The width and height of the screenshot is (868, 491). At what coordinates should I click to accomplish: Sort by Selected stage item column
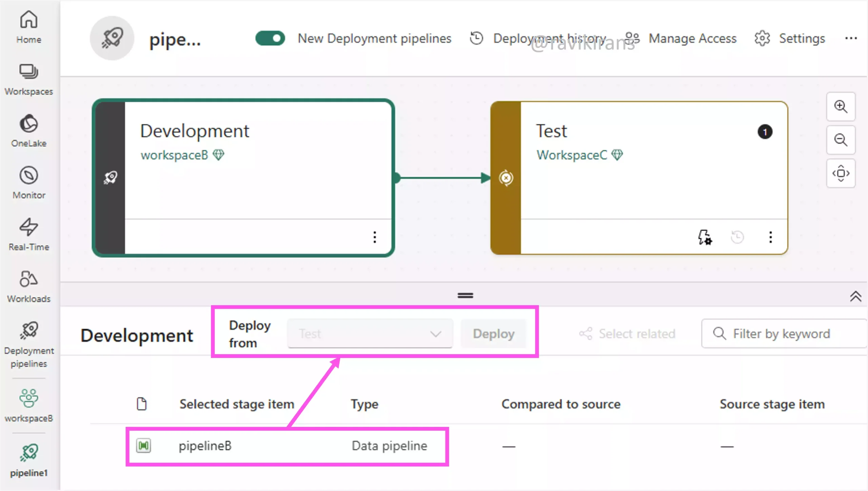click(x=237, y=404)
